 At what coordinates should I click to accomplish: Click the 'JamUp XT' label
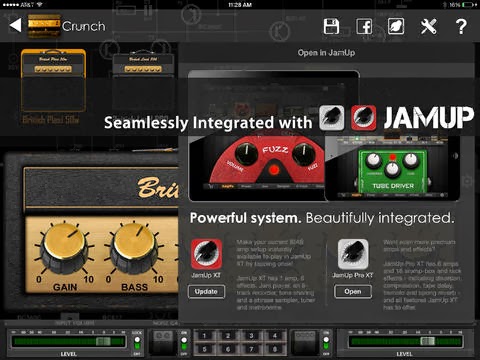tap(206, 275)
